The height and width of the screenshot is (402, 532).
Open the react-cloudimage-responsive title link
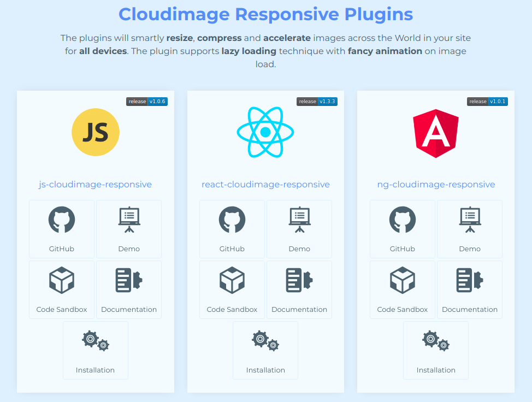tap(265, 184)
